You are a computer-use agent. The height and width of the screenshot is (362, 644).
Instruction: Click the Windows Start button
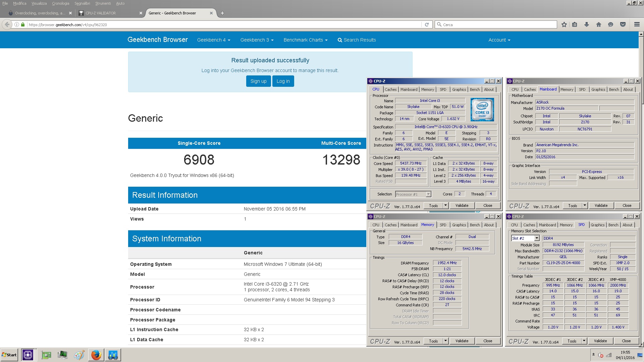[x=9, y=355]
